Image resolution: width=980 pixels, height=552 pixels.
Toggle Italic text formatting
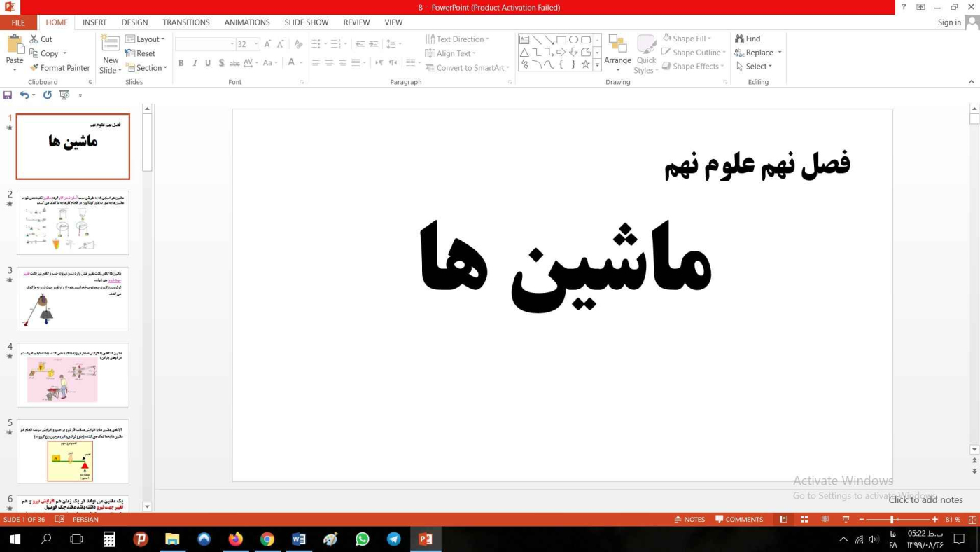195,63
